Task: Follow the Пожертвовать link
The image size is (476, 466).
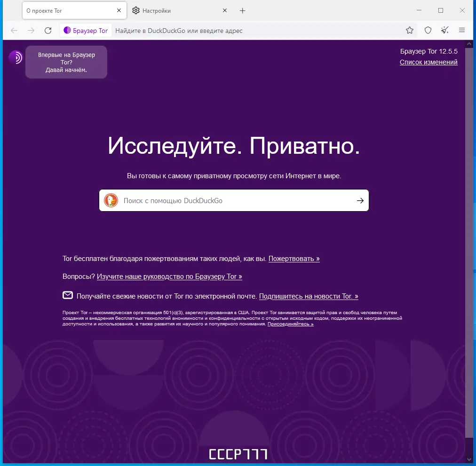Action: pos(294,259)
